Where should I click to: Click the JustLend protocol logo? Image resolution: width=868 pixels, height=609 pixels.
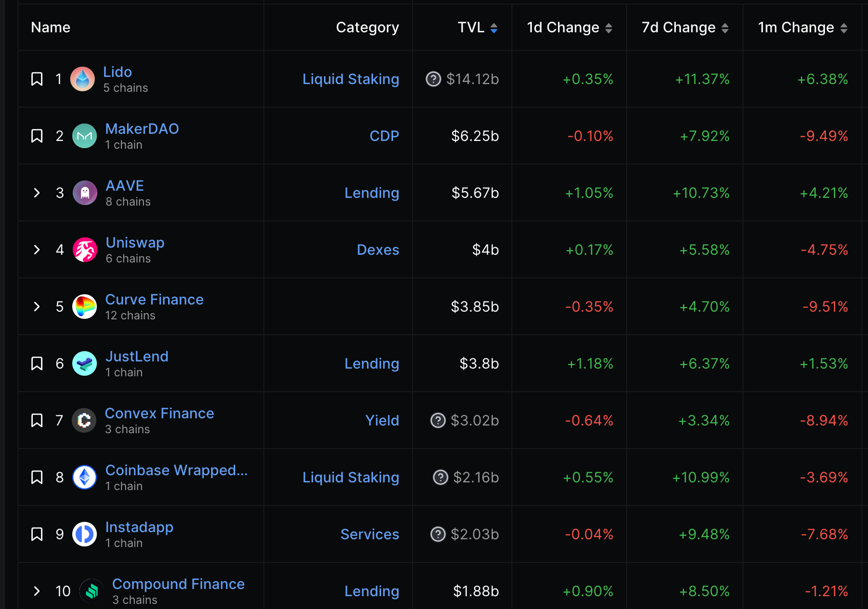pyautogui.click(x=85, y=363)
